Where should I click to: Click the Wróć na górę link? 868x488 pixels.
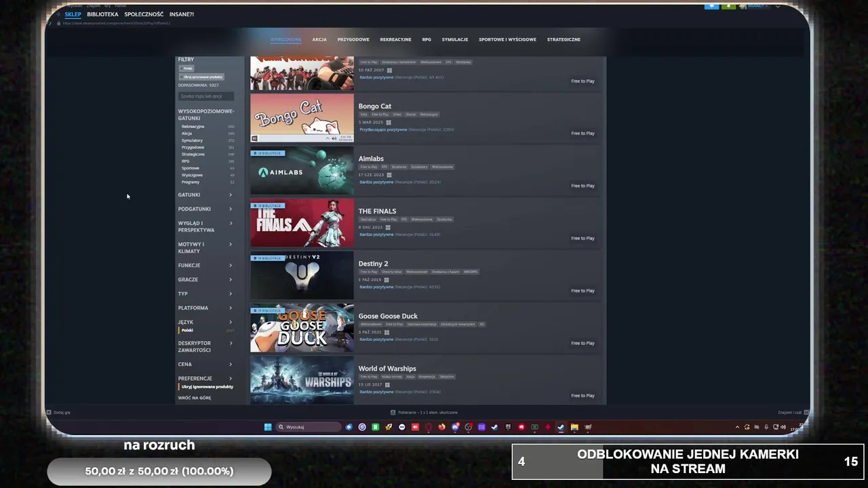pos(195,398)
